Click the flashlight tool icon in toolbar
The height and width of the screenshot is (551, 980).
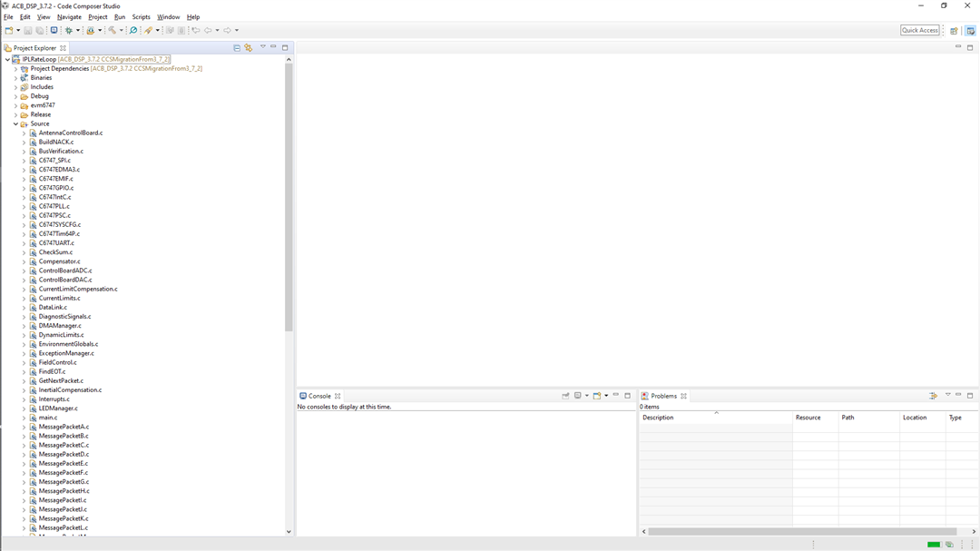(148, 30)
